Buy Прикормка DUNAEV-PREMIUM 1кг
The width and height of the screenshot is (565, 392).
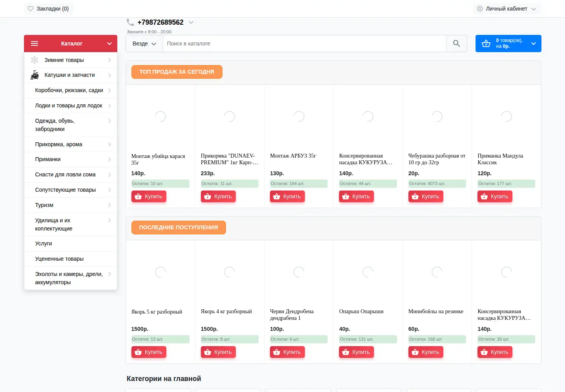coord(218,196)
